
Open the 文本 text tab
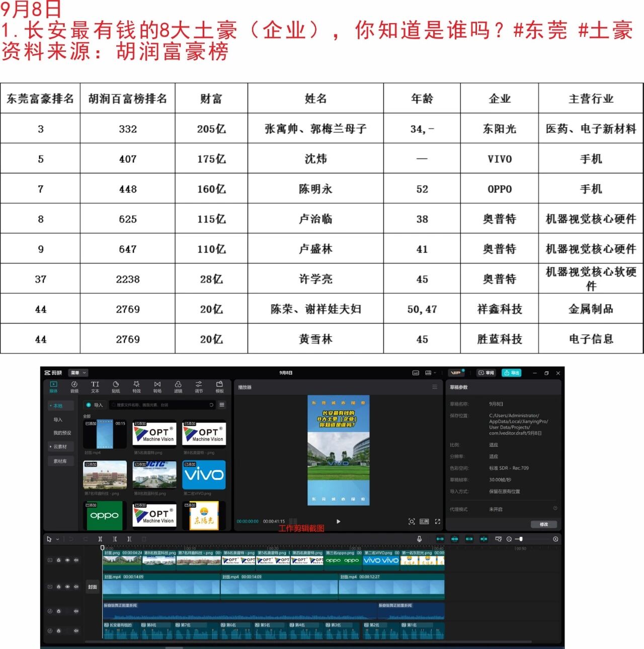[95, 386]
